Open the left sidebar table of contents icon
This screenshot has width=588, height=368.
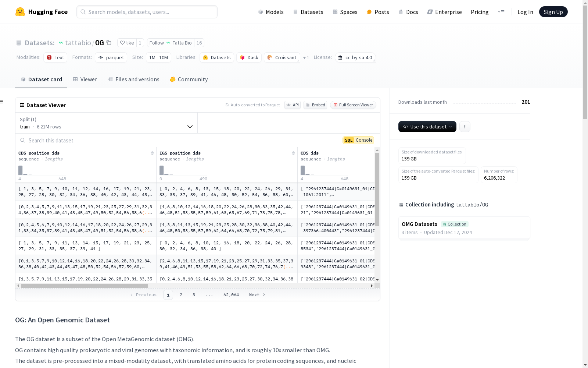pyautogui.click(x=1, y=102)
